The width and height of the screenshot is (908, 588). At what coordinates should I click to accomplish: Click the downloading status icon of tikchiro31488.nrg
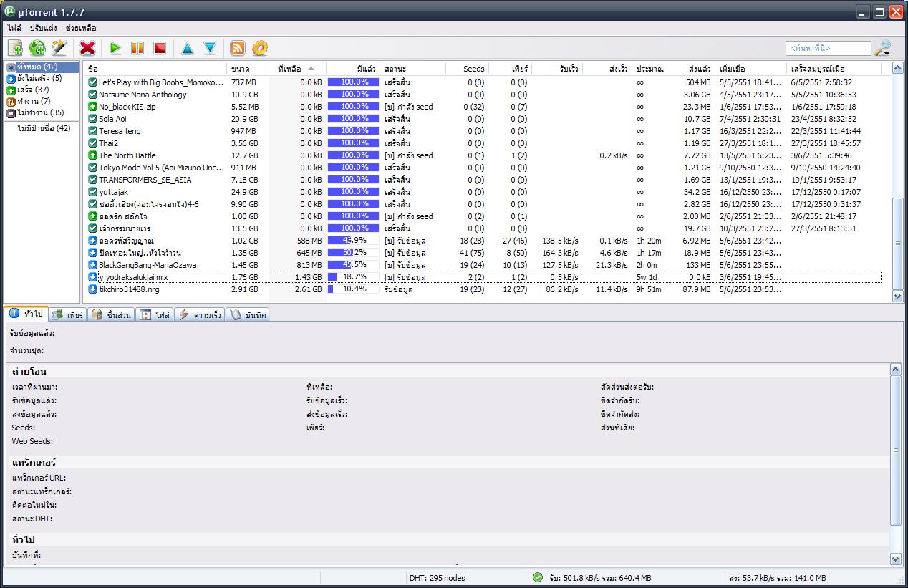[x=92, y=289]
